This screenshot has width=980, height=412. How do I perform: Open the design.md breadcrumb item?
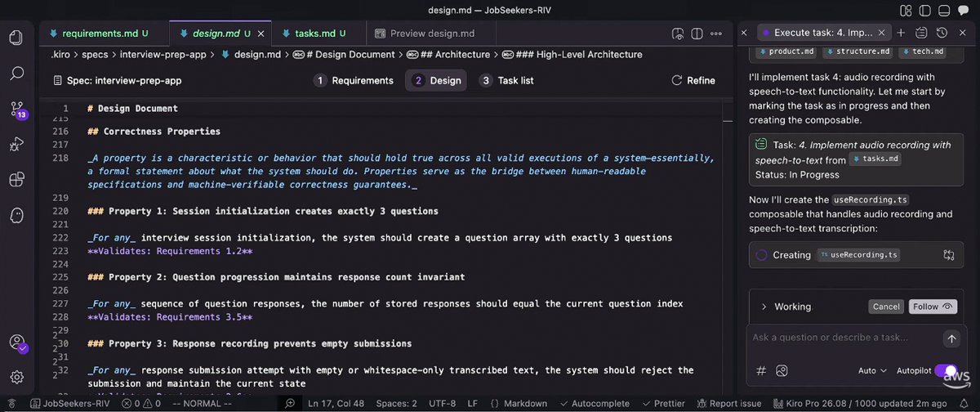click(x=250, y=55)
